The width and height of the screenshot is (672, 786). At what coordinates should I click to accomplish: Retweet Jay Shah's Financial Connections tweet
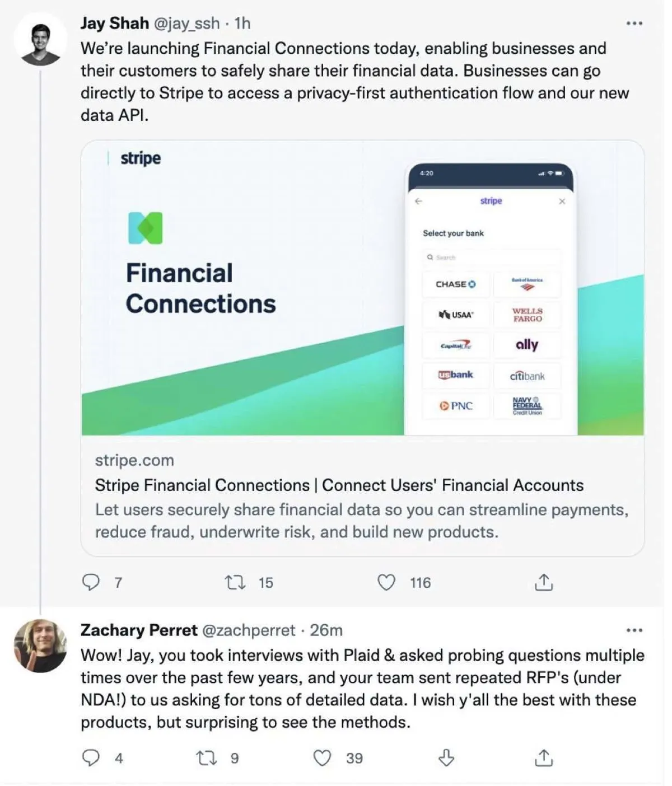click(235, 583)
